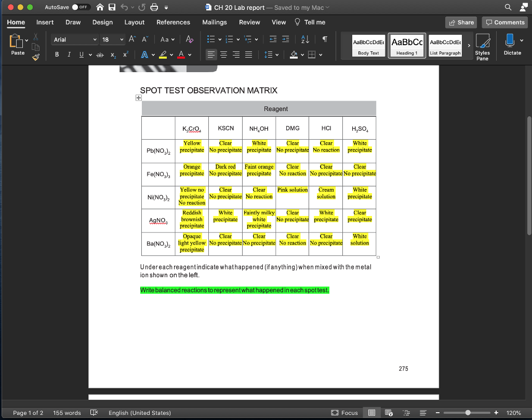Viewport: 532px width, 420px height.
Task: Toggle Italic formatting
Action: 69,55
